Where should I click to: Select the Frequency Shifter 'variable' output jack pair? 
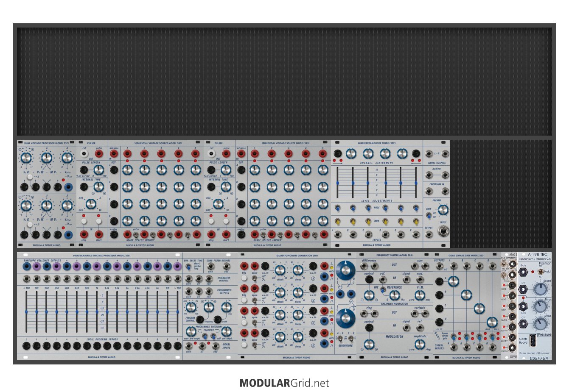click(419, 314)
